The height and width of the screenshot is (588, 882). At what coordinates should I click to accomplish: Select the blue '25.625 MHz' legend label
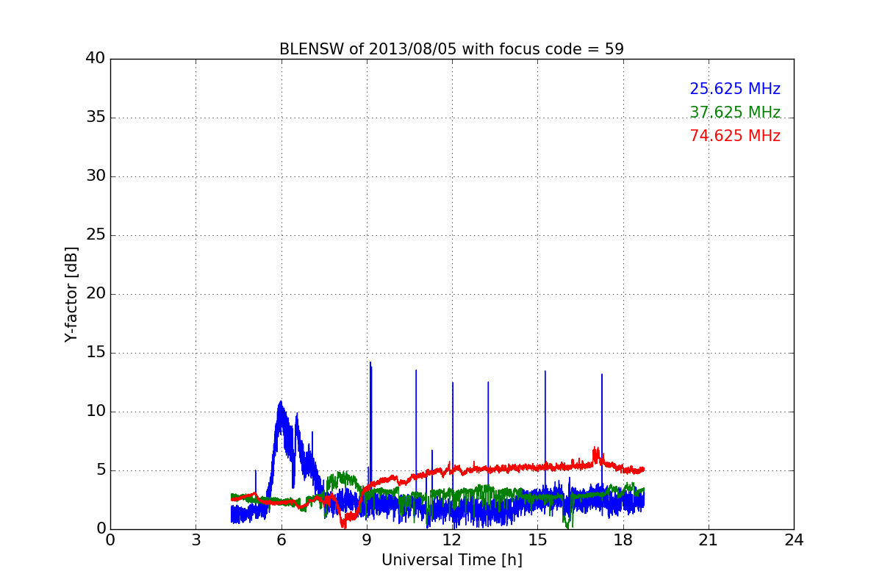pos(735,89)
